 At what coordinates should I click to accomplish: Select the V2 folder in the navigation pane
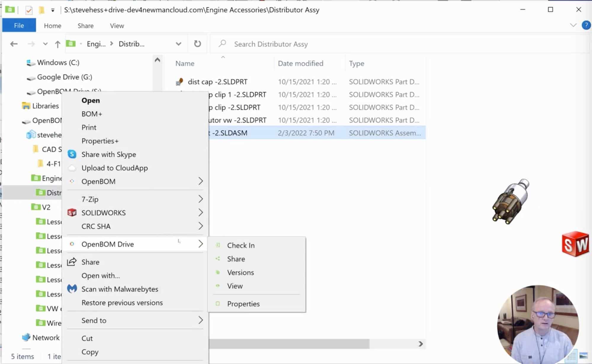(46, 207)
